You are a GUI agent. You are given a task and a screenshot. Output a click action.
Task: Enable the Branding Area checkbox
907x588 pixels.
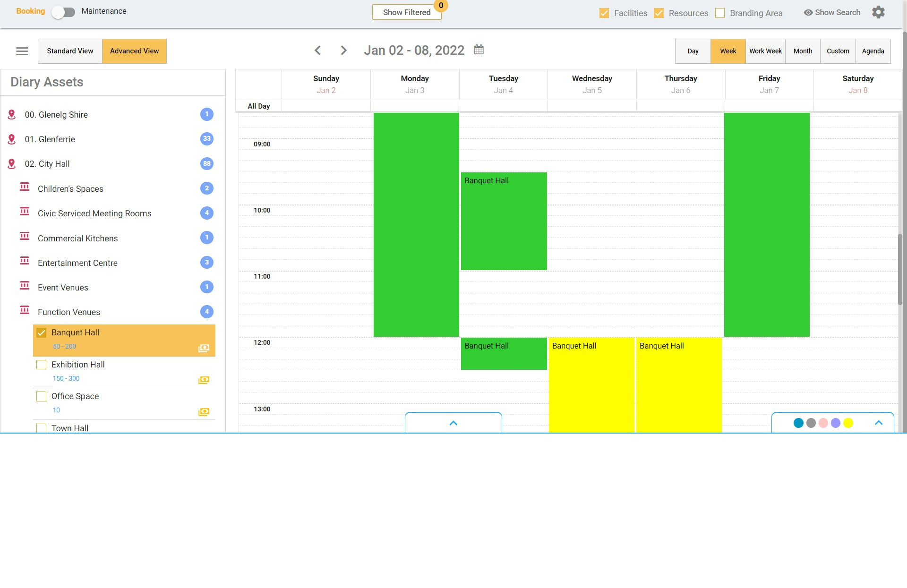click(x=720, y=13)
